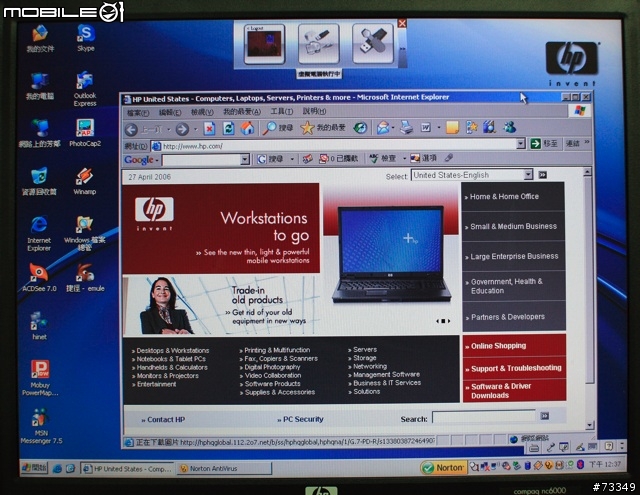Open Mobuy PowerMap desktop icon
The image size is (640, 495).
tap(40, 378)
